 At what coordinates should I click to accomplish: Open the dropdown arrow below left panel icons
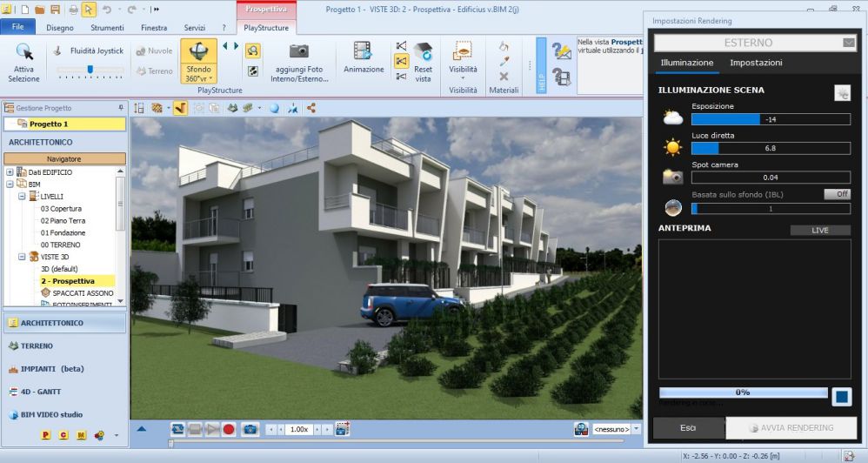(x=117, y=435)
